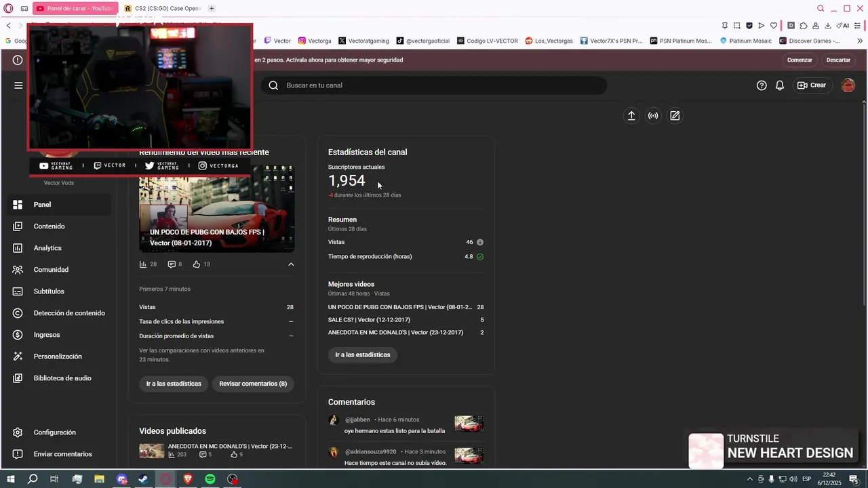Click the Comenzar button in security banner
Image resolution: width=868 pixels, height=488 pixels.
(800, 60)
